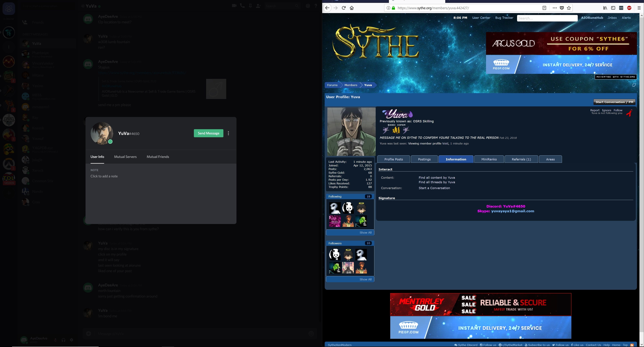Viewport: 644px width, 347px height.
Task: Open Postings tab on Sythe profile
Action: [x=424, y=159]
